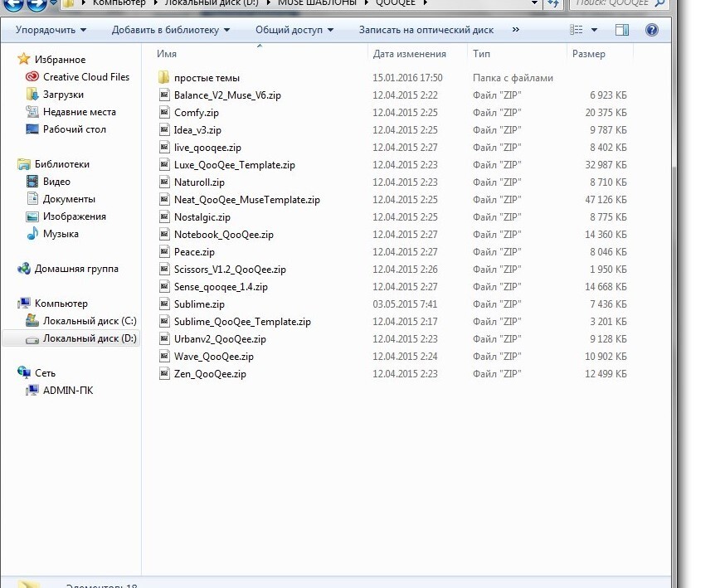Click the Luxe_QooQee_Template.zip icon
The image size is (720, 588).
(x=164, y=165)
